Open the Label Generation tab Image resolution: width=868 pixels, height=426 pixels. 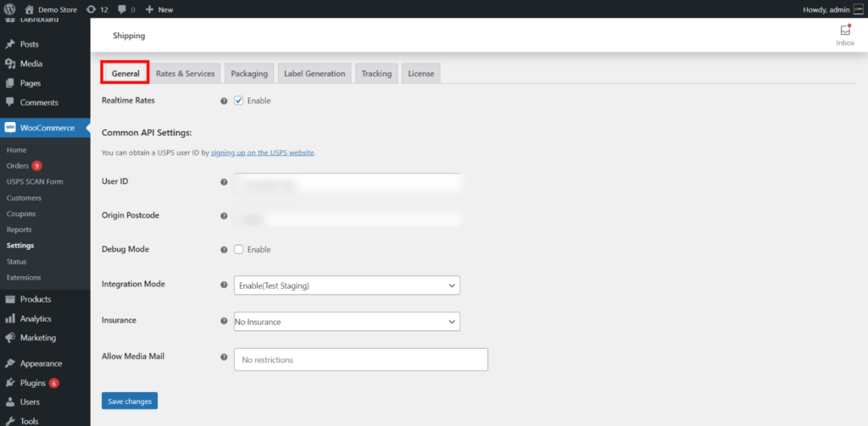(x=314, y=74)
